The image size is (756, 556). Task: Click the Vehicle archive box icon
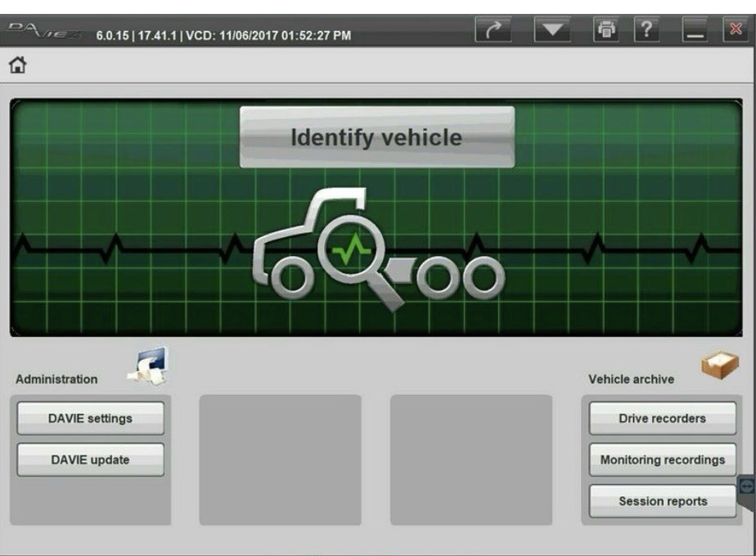pos(720,365)
